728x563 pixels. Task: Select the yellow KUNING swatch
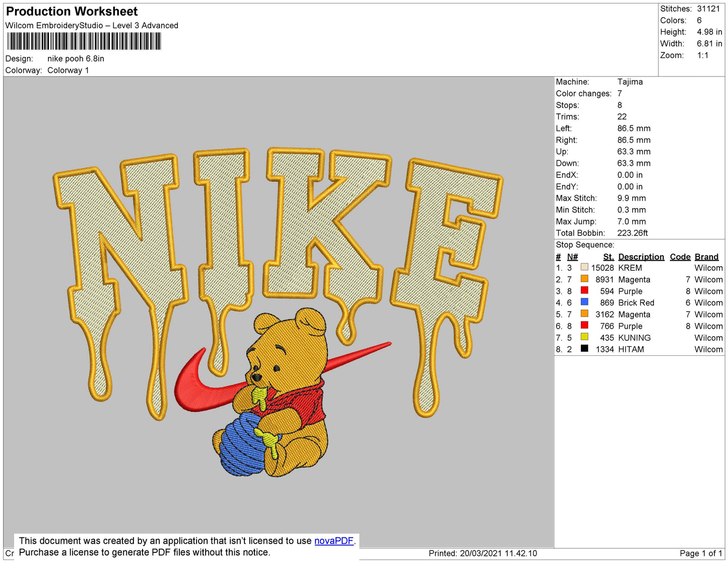584,337
